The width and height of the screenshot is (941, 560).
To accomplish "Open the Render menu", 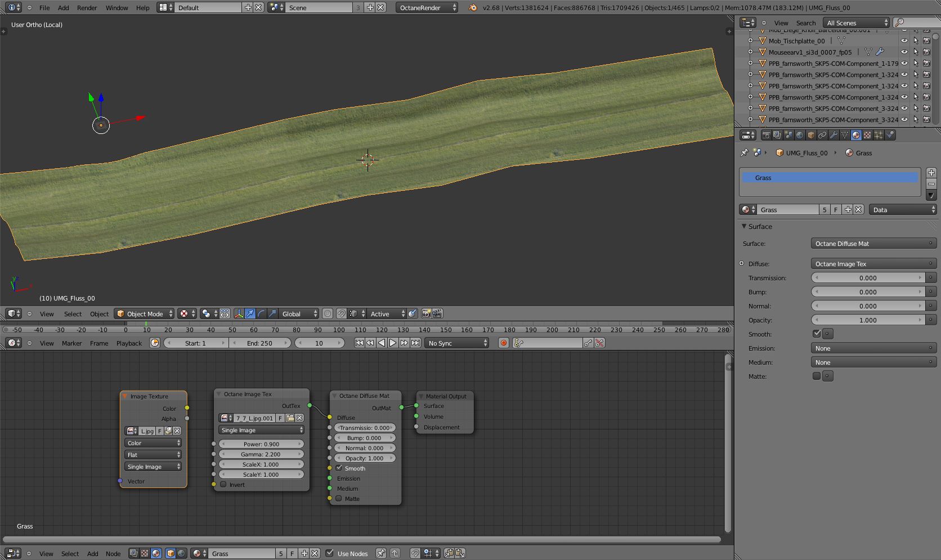I will coord(87,8).
